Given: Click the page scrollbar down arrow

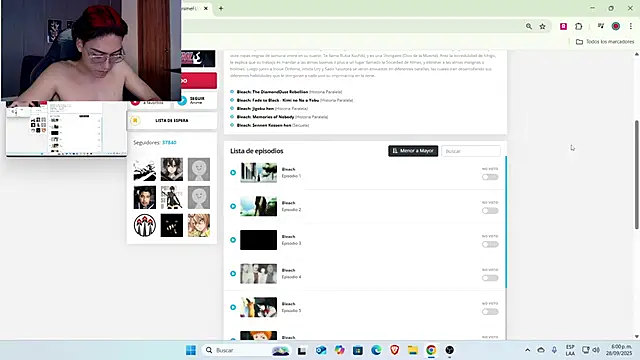Looking at the screenshot, I should 637,337.
